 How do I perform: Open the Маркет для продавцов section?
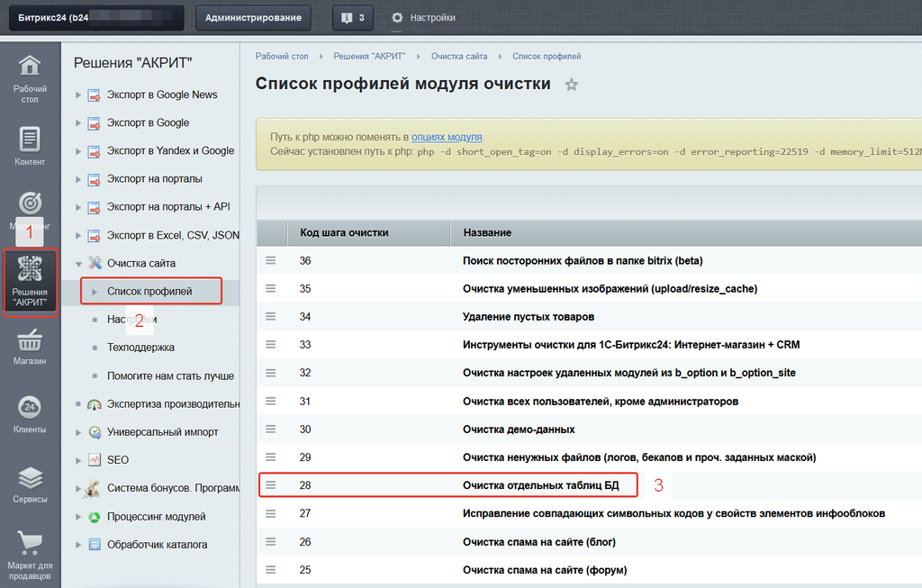[x=30, y=556]
